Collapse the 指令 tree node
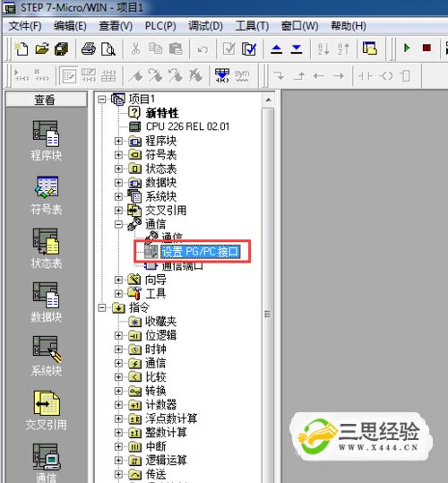The image size is (448, 483). click(101, 307)
